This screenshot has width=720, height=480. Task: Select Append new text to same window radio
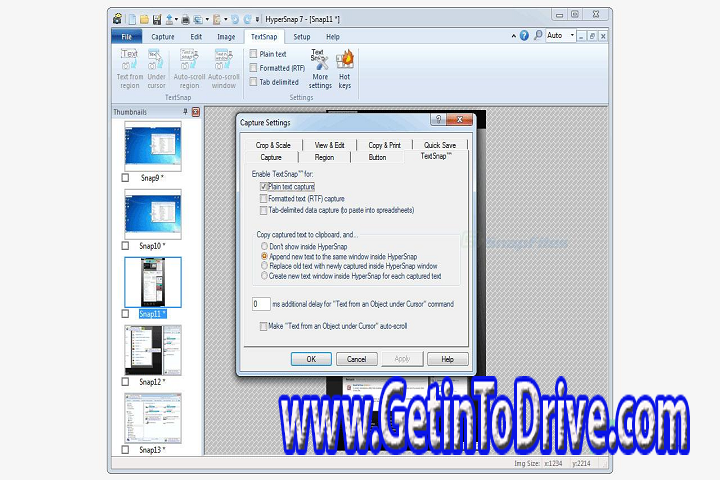(x=264, y=256)
